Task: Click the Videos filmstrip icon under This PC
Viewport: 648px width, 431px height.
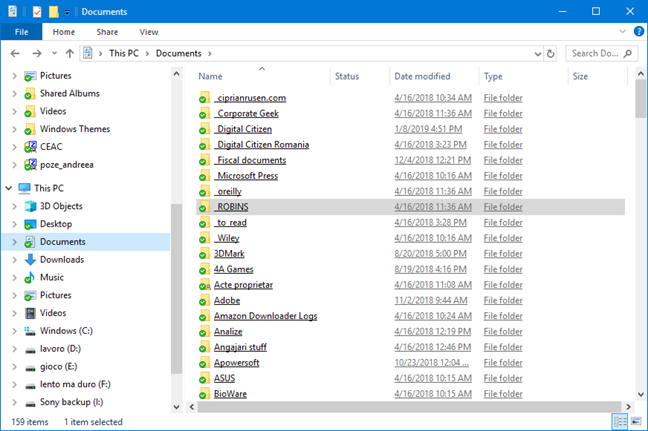Action: (30, 313)
